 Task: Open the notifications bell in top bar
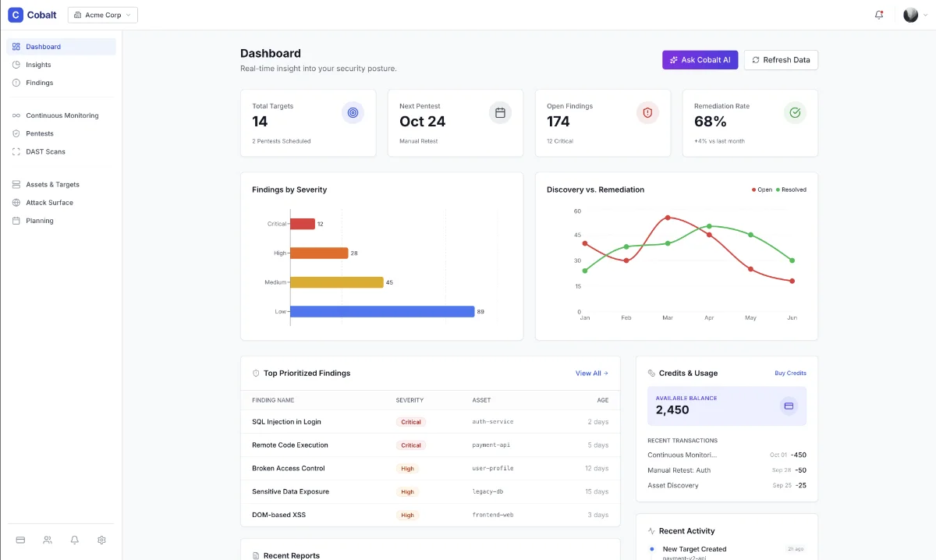tap(879, 15)
